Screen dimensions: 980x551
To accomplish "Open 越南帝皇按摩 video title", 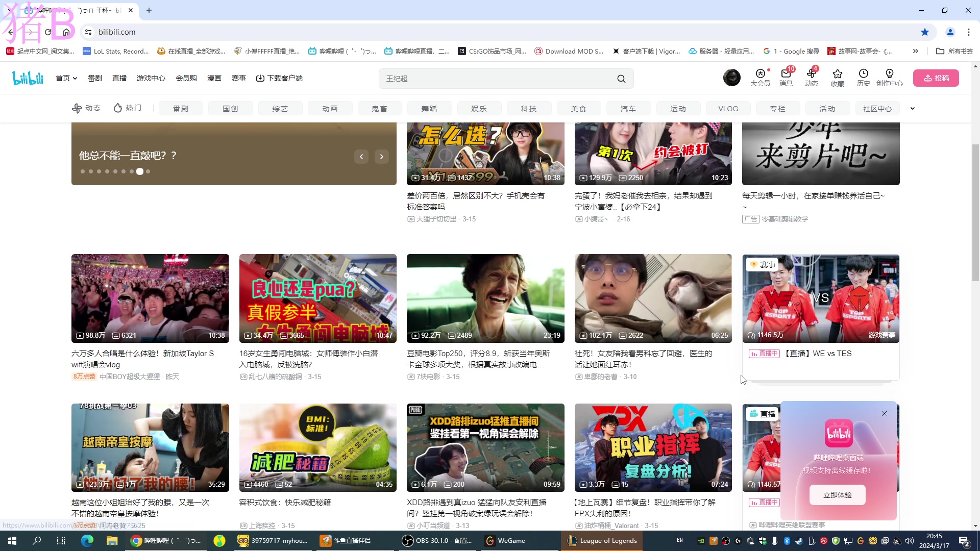I will point(140,508).
